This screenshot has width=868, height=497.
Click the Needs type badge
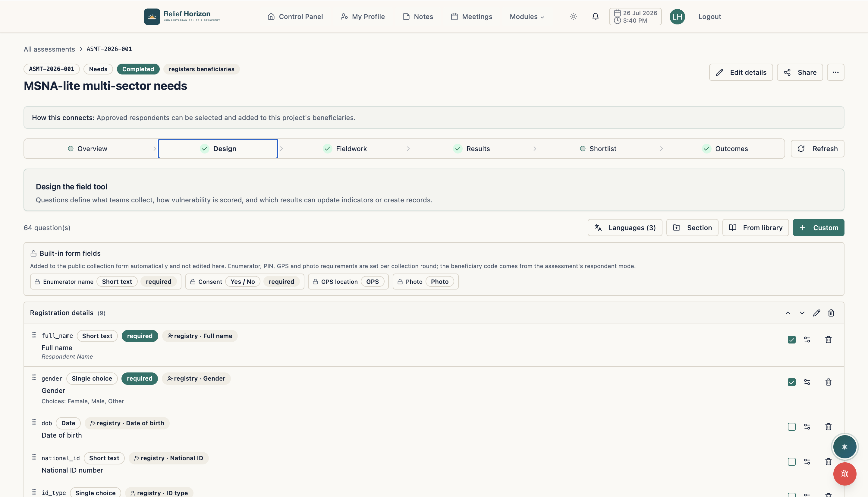tap(98, 69)
